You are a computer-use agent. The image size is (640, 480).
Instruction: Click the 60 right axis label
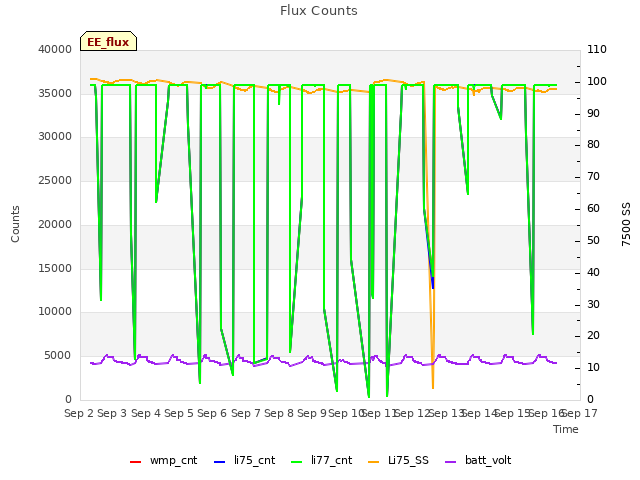pos(593,209)
